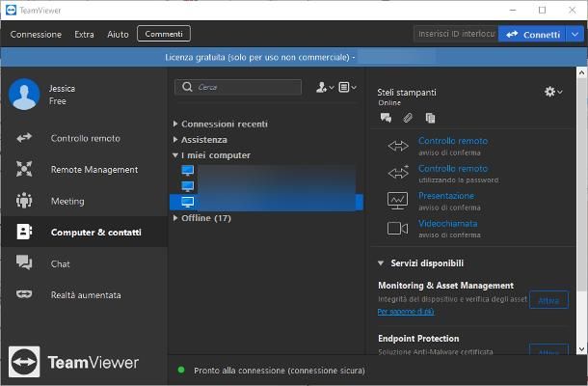Viewport: 588px width, 386px height.
Task: Select the highlighted third computer entry
Action: point(266,202)
